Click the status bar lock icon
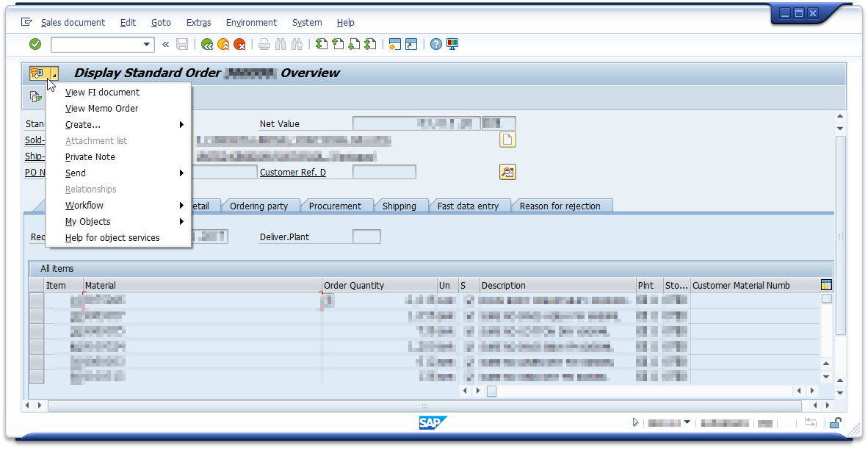 point(836,423)
